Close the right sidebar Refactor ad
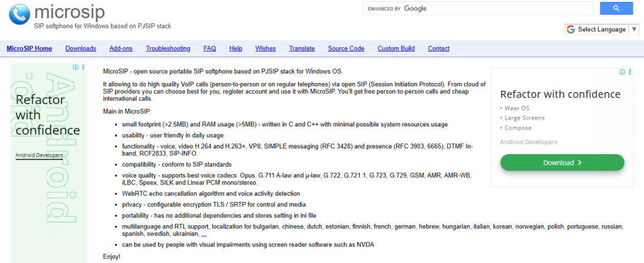This screenshot has height=263, width=644. [629, 73]
